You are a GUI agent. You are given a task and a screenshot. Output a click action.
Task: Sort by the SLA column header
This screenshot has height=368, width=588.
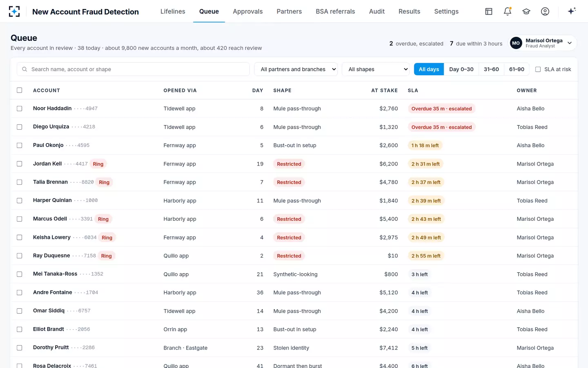click(413, 90)
